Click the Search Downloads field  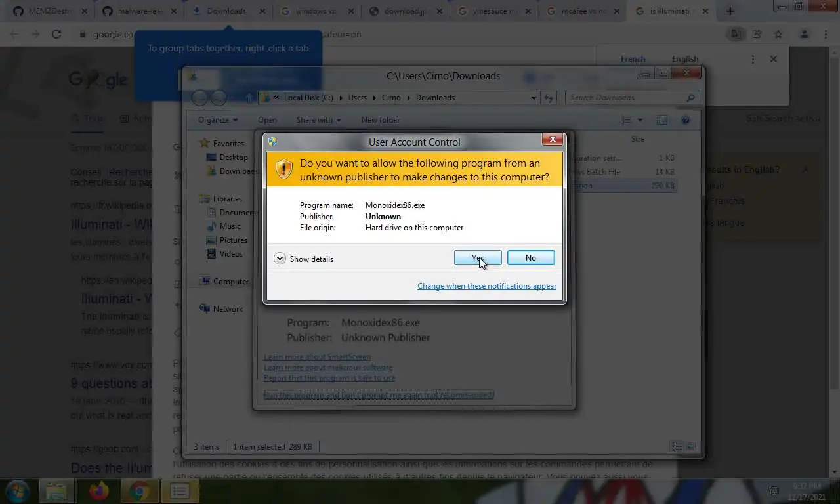coord(631,98)
